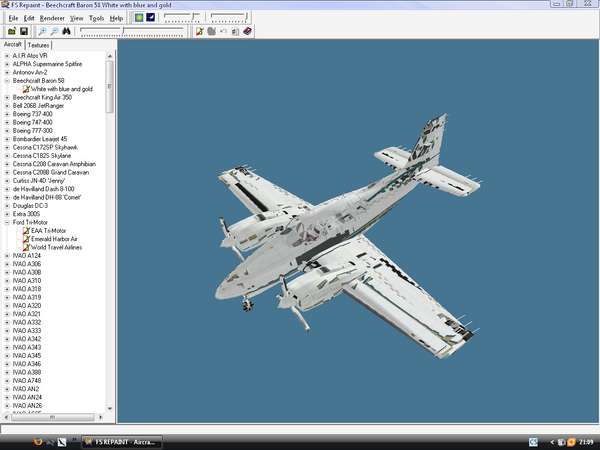Select the EAA Tri-Motor livery
Image resolution: width=600 pixels, height=450 pixels.
point(48,231)
